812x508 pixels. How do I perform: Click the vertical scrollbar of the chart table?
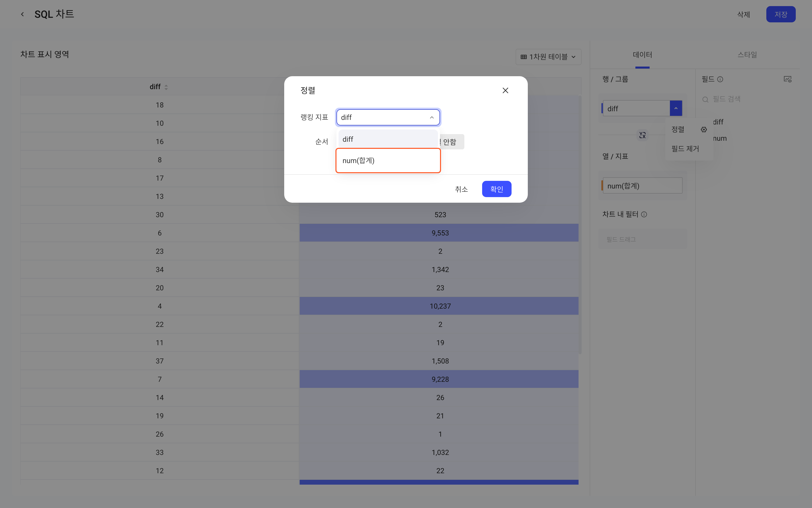580,225
